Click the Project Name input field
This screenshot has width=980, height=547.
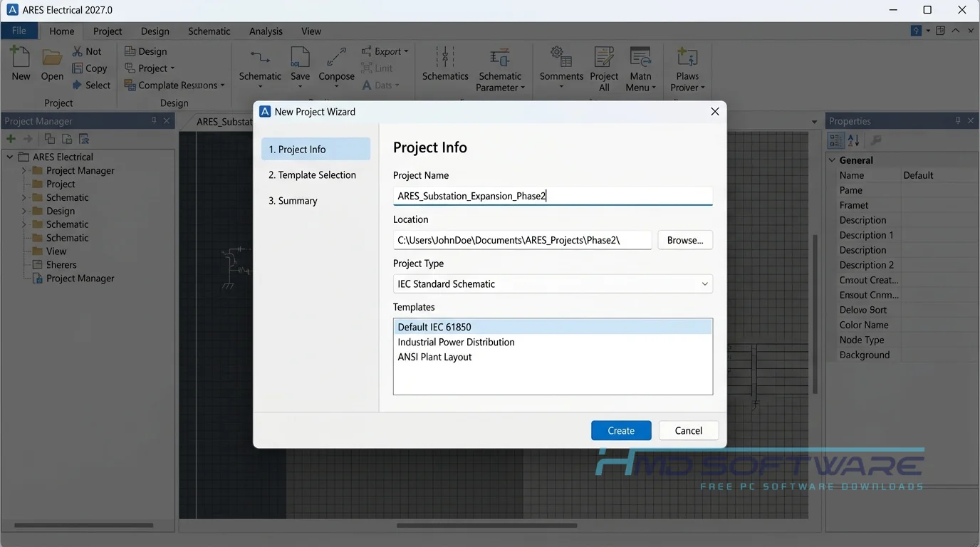[553, 196]
